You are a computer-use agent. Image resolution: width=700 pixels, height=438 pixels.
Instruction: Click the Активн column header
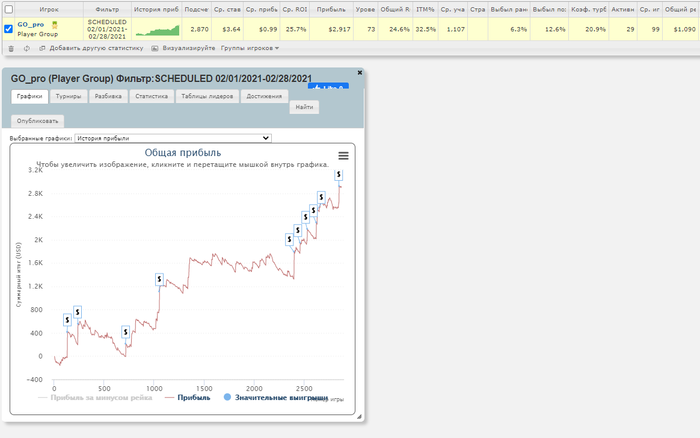pyautogui.click(x=623, y=9)
